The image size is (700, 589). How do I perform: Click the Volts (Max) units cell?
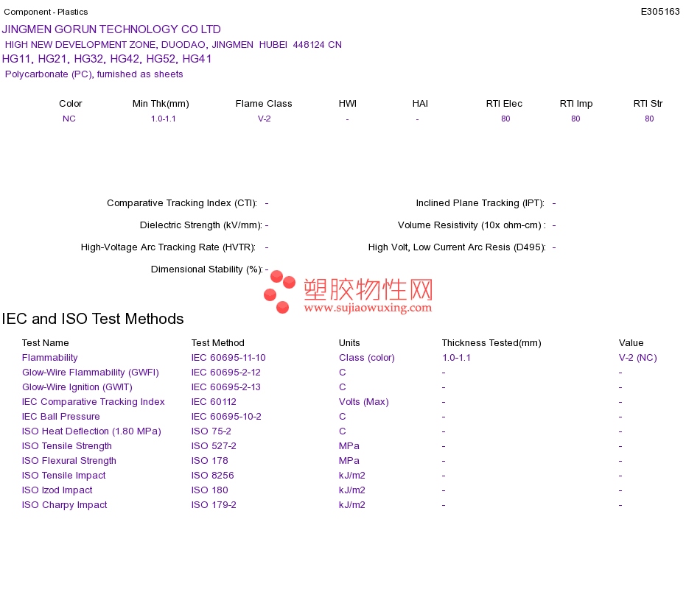(x=364, y=401)
